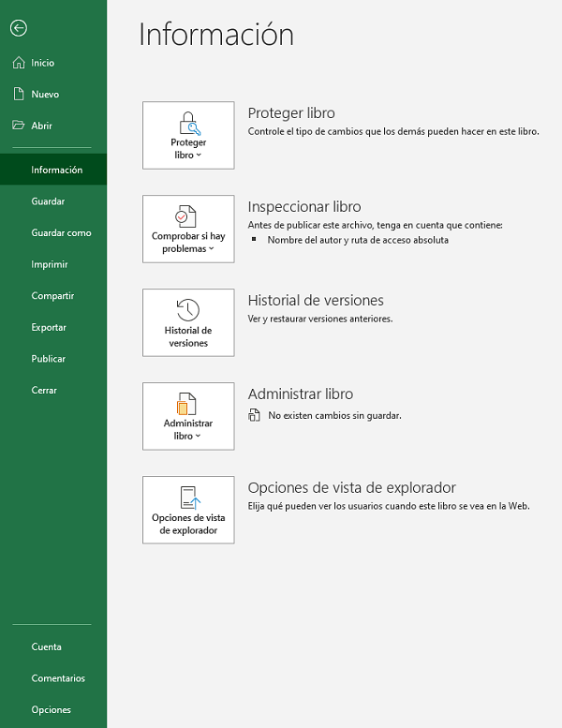The height and width of the screenshot is (728, 562).
Task: Go to Compartir in the sidebar
Action: pyautogui.click(x=52, y=296)
